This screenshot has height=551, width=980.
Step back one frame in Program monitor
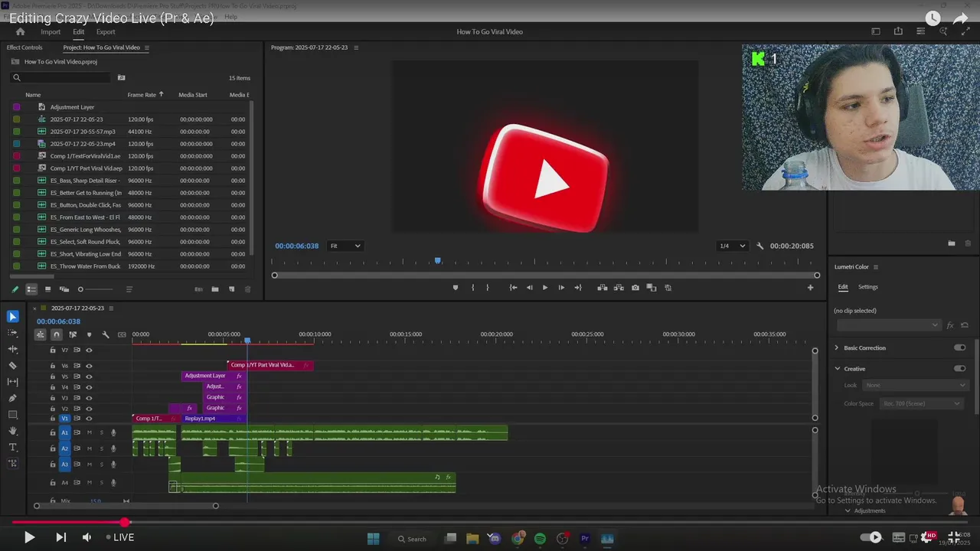(x=529, y=288)
